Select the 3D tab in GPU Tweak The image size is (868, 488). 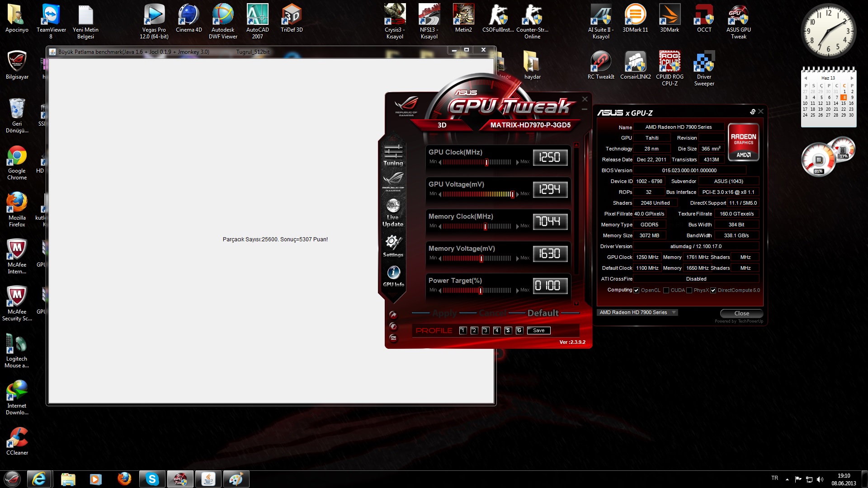click(442, 125)
